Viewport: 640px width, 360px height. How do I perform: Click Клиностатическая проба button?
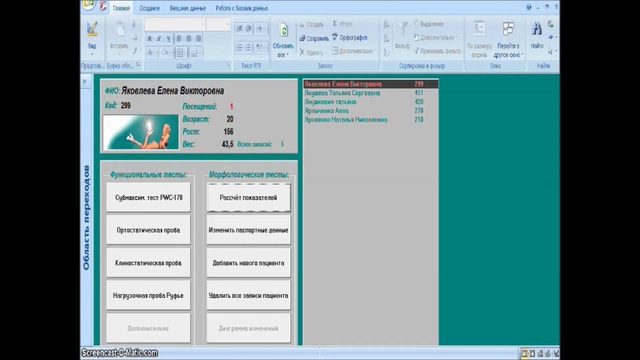[149, 263]
